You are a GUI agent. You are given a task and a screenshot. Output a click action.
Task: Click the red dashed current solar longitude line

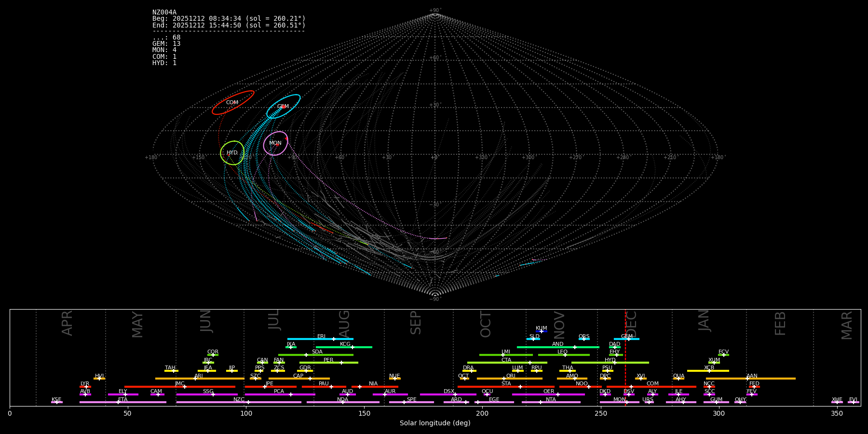point(625,357)
